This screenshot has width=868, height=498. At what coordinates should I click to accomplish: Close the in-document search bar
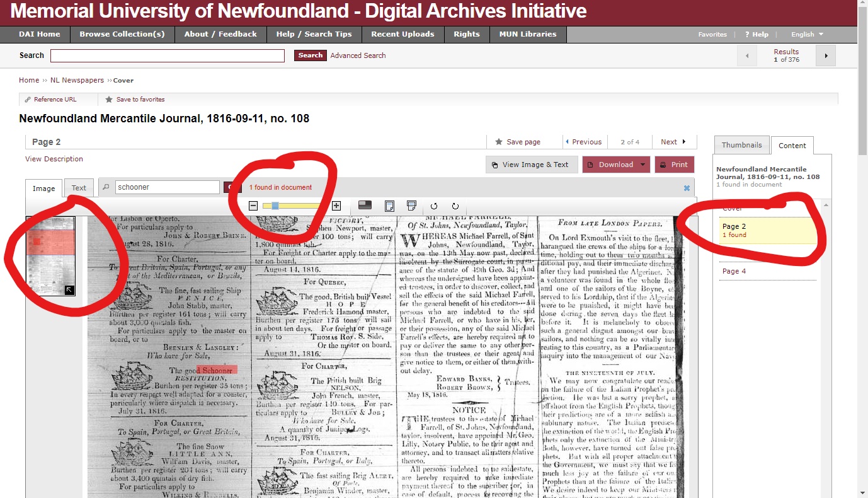coord(687,188)
